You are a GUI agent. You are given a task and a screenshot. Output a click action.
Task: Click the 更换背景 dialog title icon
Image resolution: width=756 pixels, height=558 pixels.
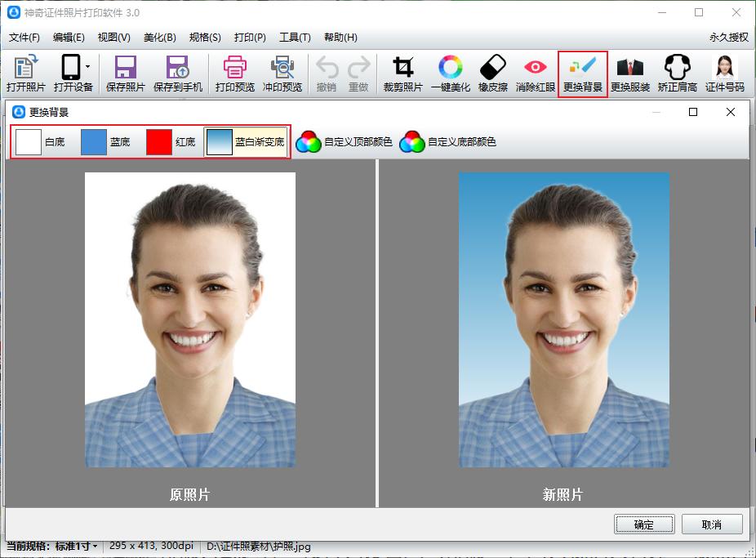[18, 112]
